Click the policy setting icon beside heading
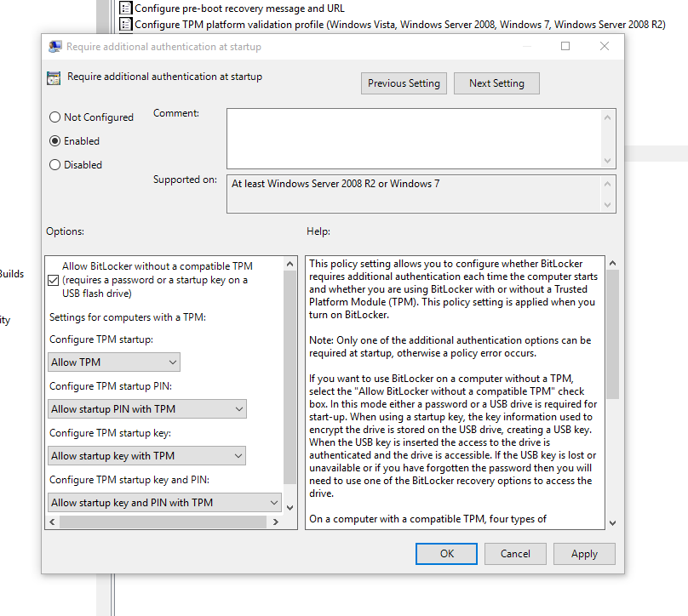688x616 pixels. tap(54, 78)
